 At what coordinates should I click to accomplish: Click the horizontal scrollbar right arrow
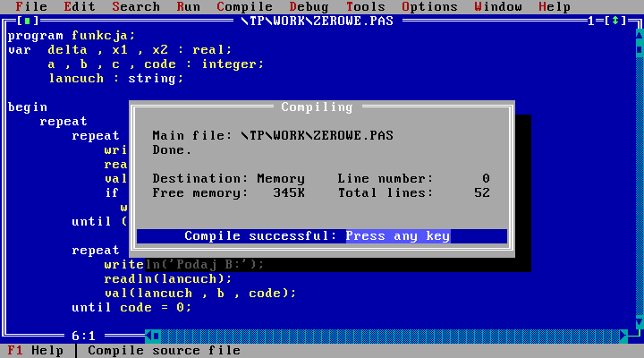pyautogui.click(x=624, y=336)
